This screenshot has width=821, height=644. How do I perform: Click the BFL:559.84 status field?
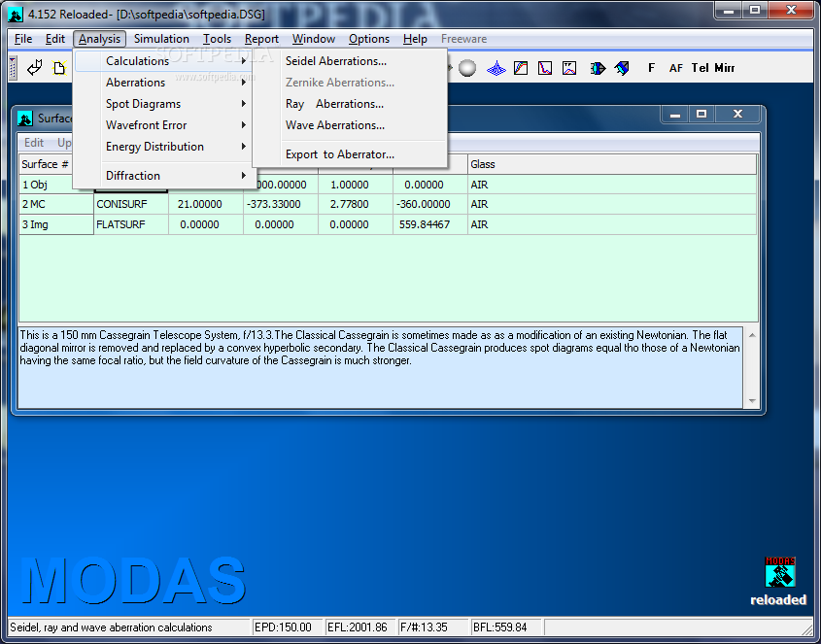[504, 627]
